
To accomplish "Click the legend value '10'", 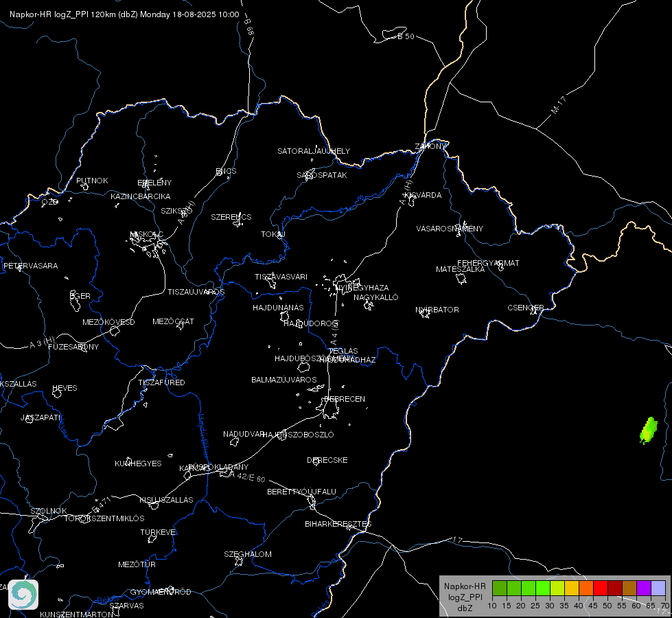I will tap(492, 606).
